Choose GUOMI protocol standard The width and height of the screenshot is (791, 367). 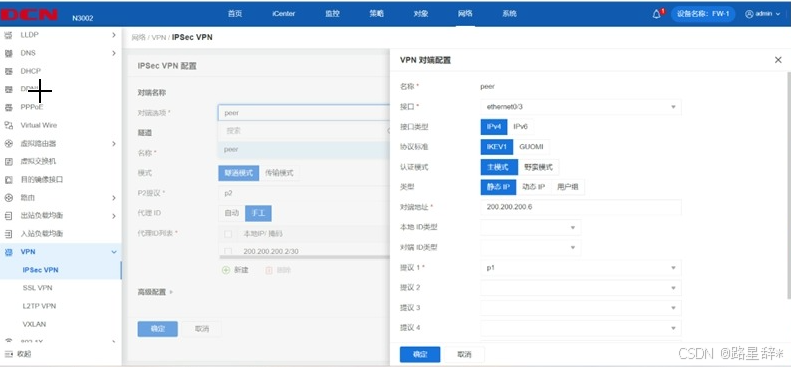(x=531, y=147)
